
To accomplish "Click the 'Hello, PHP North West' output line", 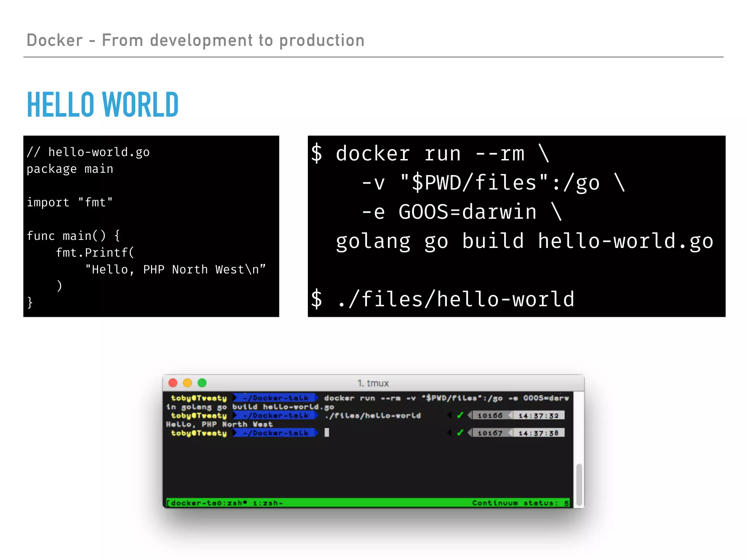I will [x=219, y=424].
